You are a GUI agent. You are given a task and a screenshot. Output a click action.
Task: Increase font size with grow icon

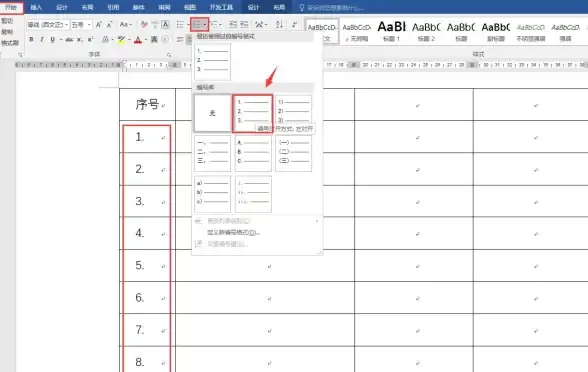coord(99,25)
